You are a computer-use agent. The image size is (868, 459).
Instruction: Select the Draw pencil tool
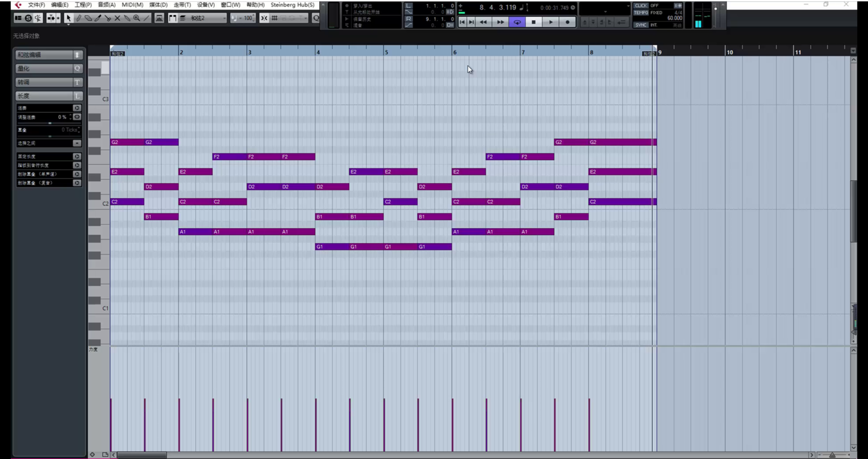tap(79, 18)
